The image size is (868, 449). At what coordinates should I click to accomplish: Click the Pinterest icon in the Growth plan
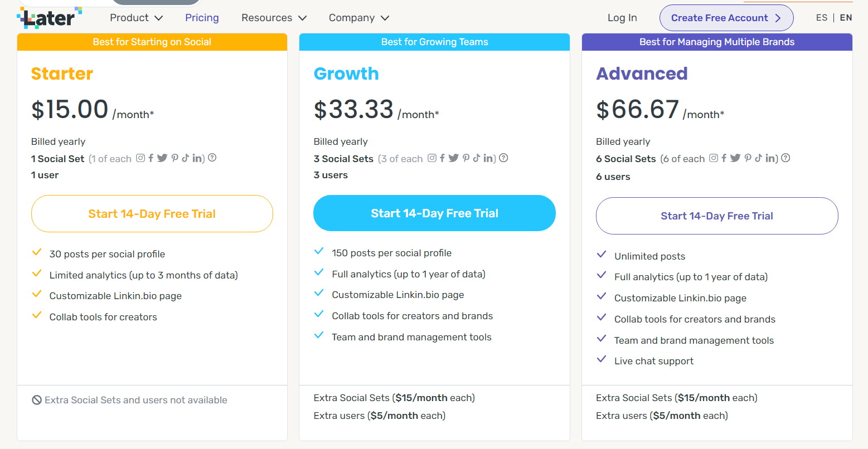coord(466,158)
